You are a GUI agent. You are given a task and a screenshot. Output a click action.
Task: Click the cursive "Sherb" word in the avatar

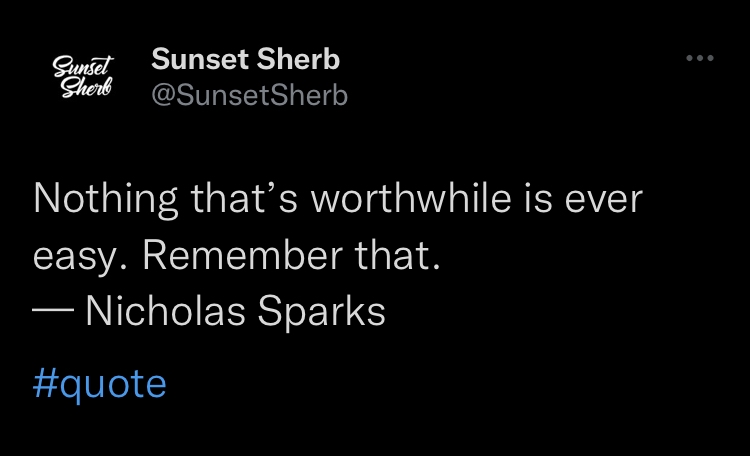pos(86,88)
